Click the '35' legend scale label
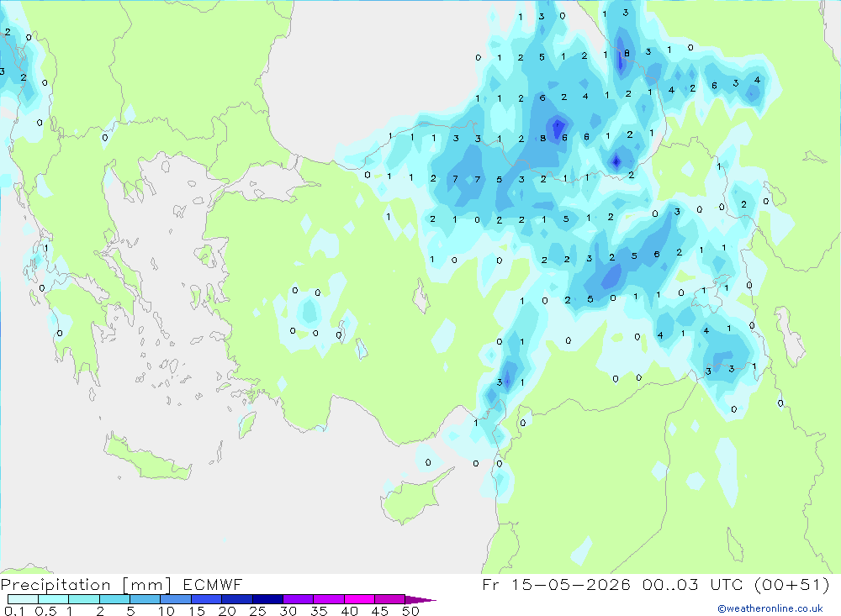The image size is (841, 616). pos(319,611)
